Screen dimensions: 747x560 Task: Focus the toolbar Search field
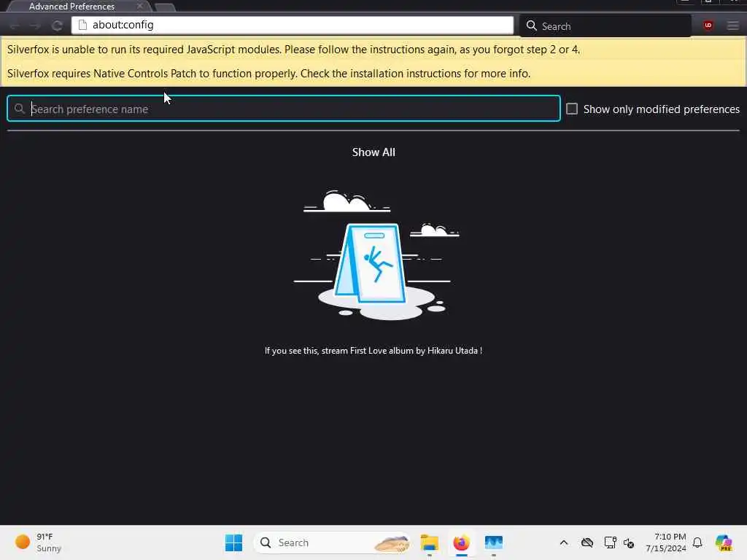[605, 26]
